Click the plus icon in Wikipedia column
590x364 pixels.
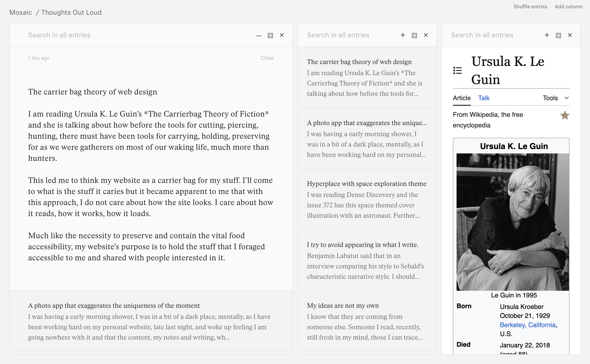click(547, 35)
